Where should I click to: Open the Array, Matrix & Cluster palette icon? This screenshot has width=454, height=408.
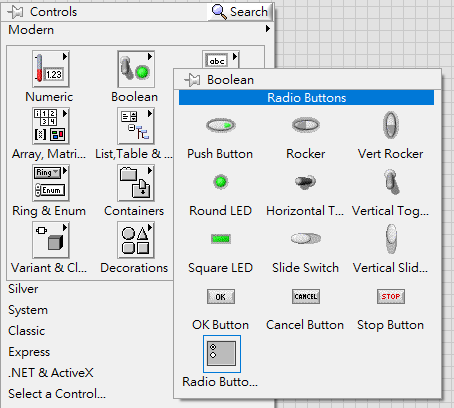coord(51,126)
